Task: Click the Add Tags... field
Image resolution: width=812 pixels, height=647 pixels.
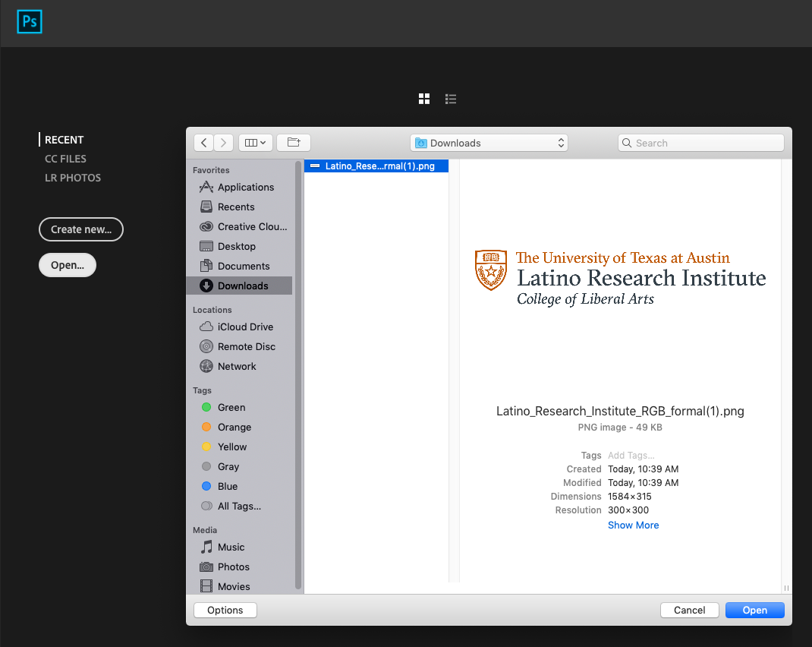Action: click(x=631, y=456)
